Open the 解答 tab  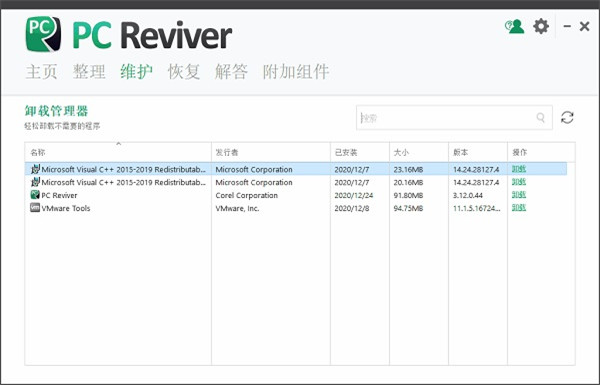pos(231,72)
